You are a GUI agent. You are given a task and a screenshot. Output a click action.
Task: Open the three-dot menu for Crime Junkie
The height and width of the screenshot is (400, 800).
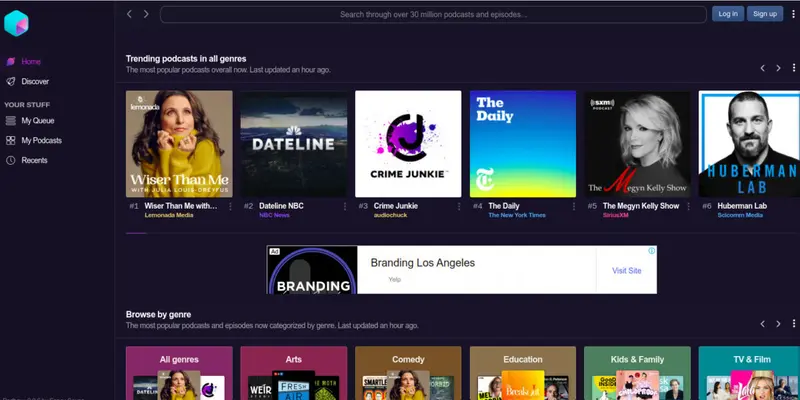pos(460,206)
